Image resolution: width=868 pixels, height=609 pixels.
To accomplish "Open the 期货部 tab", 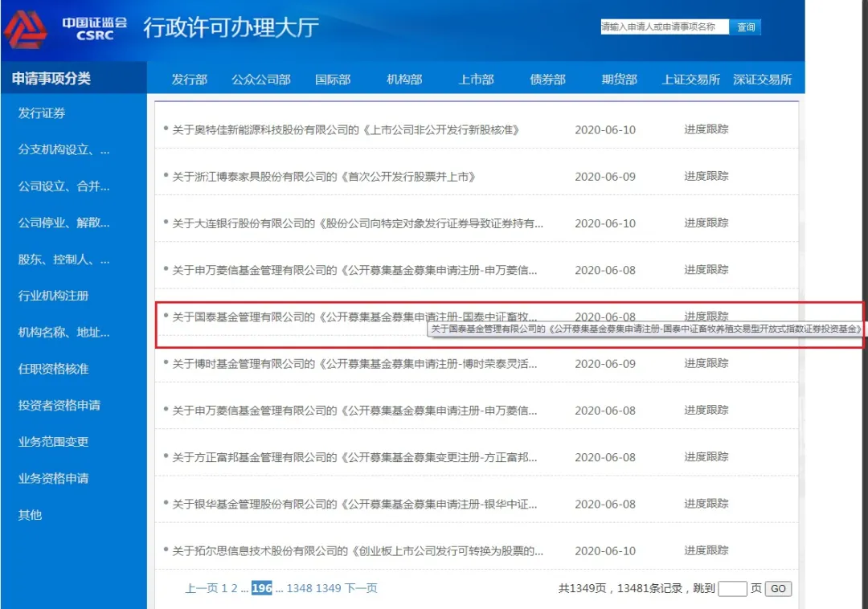I will click(x=619, y=80).
